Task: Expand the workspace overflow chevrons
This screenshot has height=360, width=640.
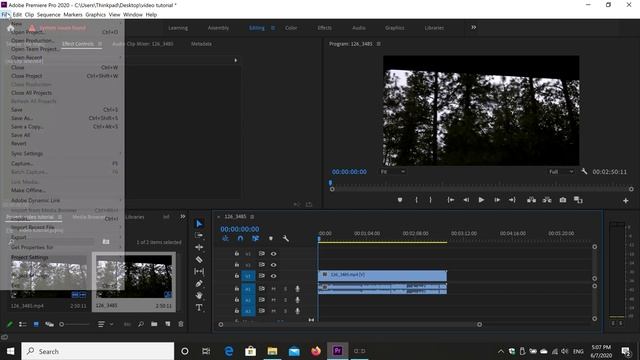Action: [x=473, y=27]
